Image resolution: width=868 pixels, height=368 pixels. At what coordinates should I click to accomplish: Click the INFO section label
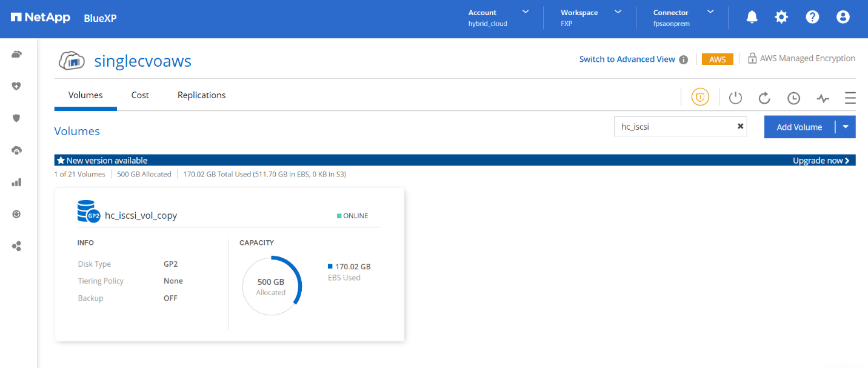click(85, 243)
